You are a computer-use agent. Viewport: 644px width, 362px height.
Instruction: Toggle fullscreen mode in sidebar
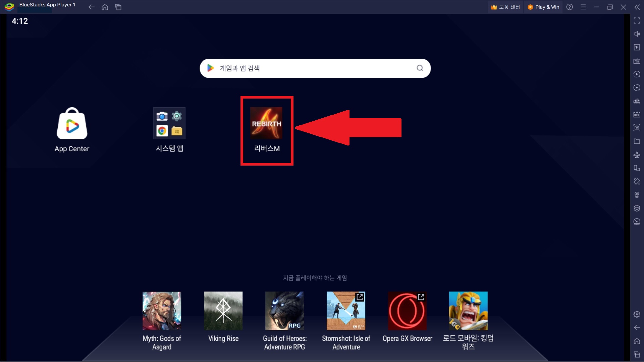(x=637, y=21)
